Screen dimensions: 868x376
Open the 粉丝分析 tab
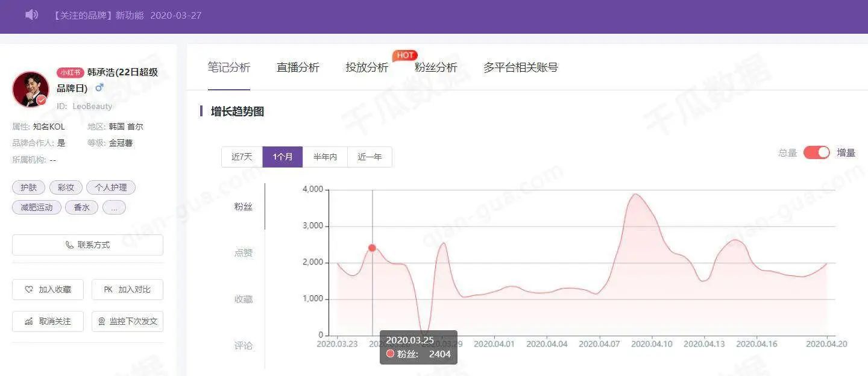coord(436,67)
